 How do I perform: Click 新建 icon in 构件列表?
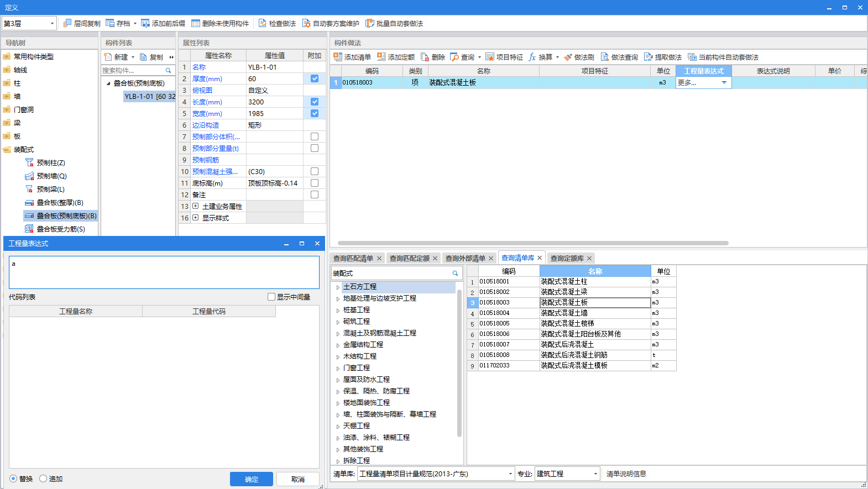108,57
